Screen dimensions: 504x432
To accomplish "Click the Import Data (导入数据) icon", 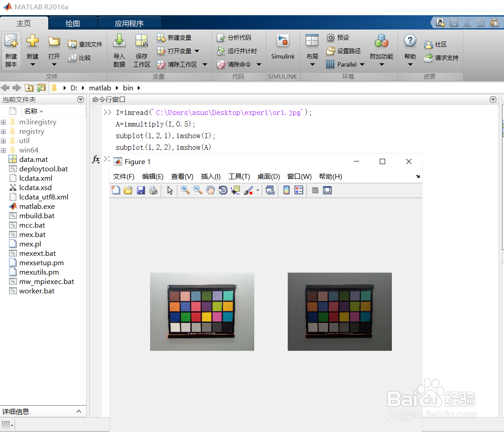I will [119, 41].
